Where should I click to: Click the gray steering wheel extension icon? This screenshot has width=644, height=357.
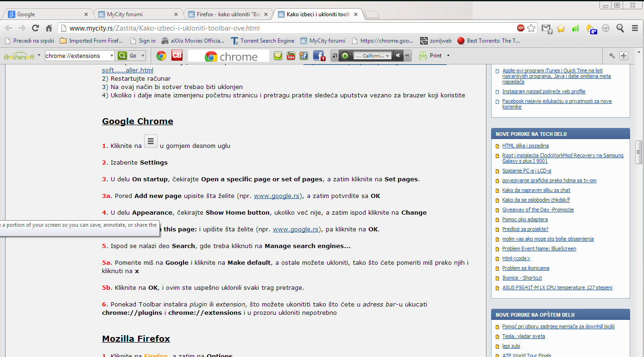click(x=606, y=28)
